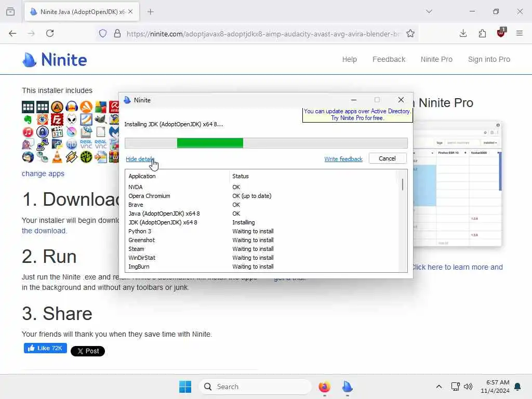Click the GIMP mascot icon
Image resolution: width=532 pixels, height=399 pixels.
point(101,120)
